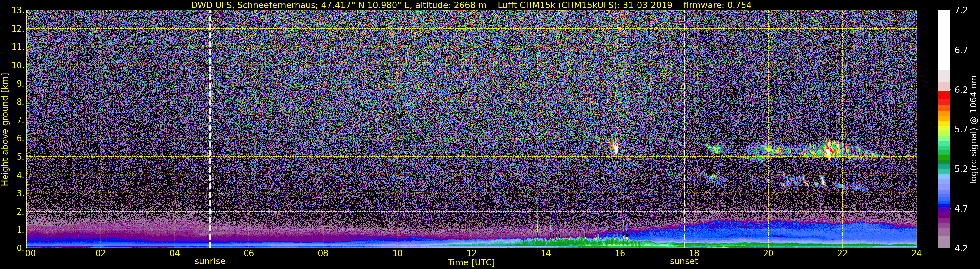This screenshot has height=269, width=980.
Task: Click time axis tick '10'
Action: (x=397, y=253)
